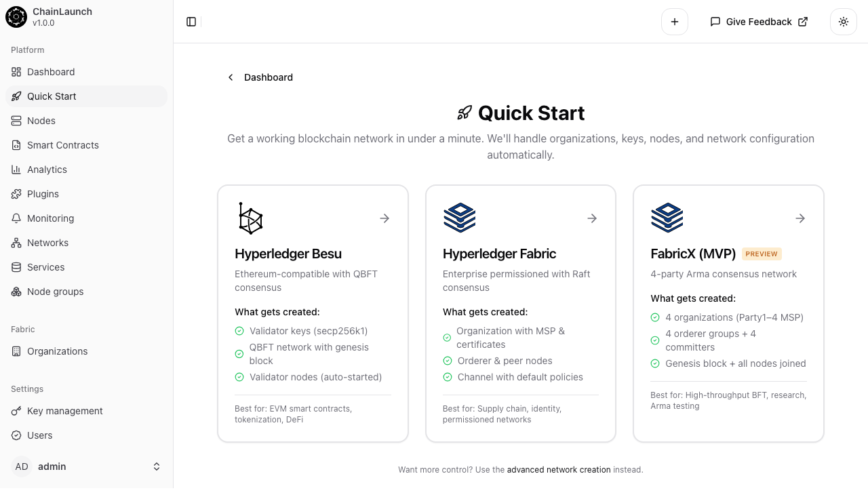Click the ChainLaunch logo

[x=16, y=16]
